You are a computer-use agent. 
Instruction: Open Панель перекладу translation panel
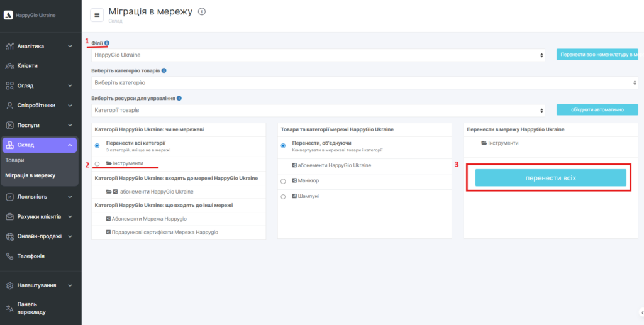[31, 307]
